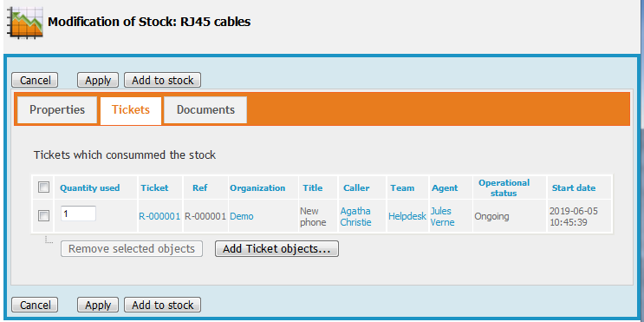Select the Tickets tab
644x322 pixels.
tap(131, 110)
